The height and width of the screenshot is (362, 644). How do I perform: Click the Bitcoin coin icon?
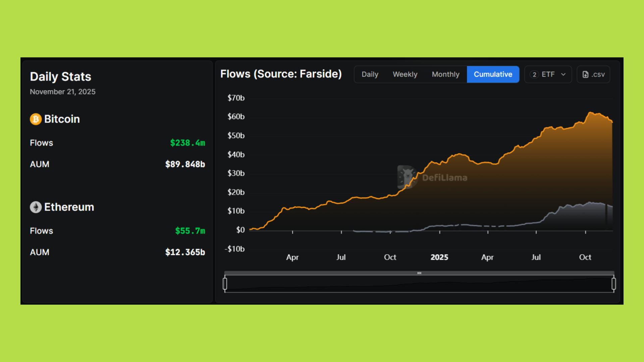pyautogui.click(x=36, y=119)
